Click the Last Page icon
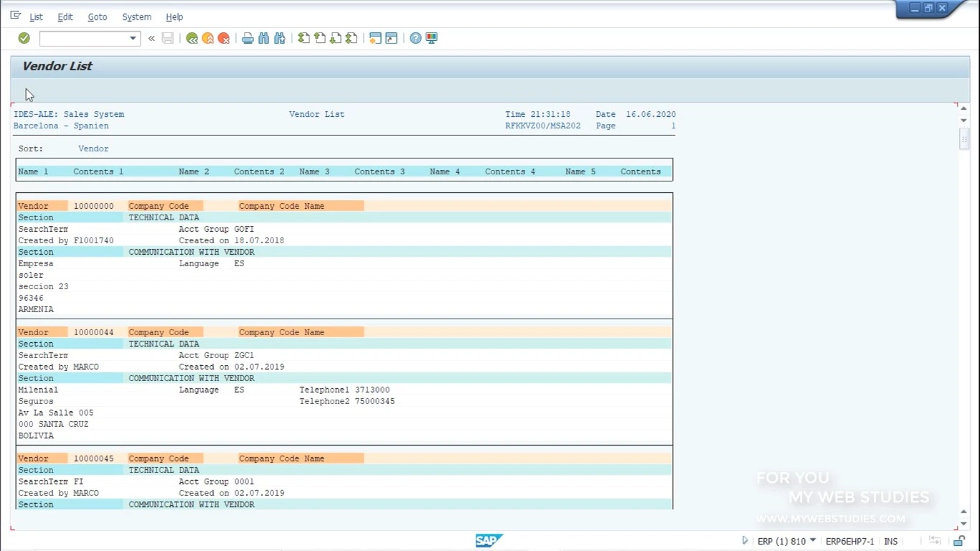This screenshot has height=551, width=980. coord(352,38)
